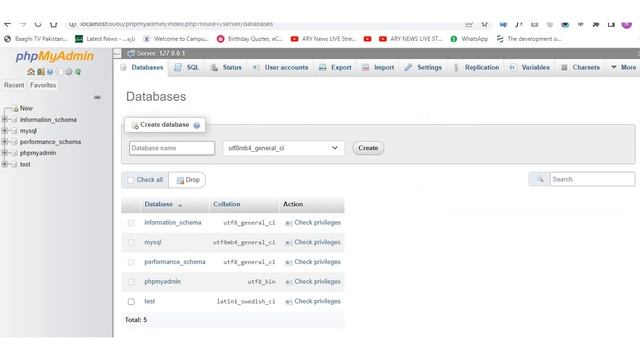Tick the information_schema row checkbox

coord(131,223)
